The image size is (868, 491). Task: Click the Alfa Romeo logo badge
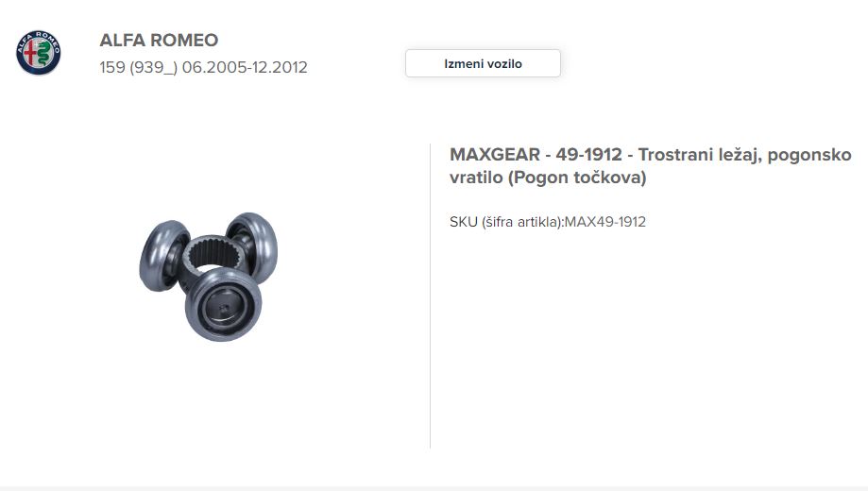point(38,53)
